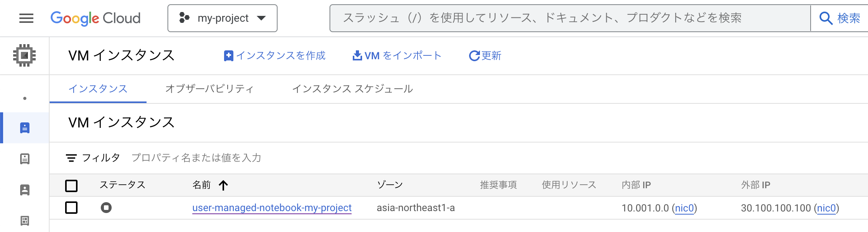Check the user-managed-notebook-my-project row checkbox
This screenshot has height=232, width=868.
click(x=71, y=208)
